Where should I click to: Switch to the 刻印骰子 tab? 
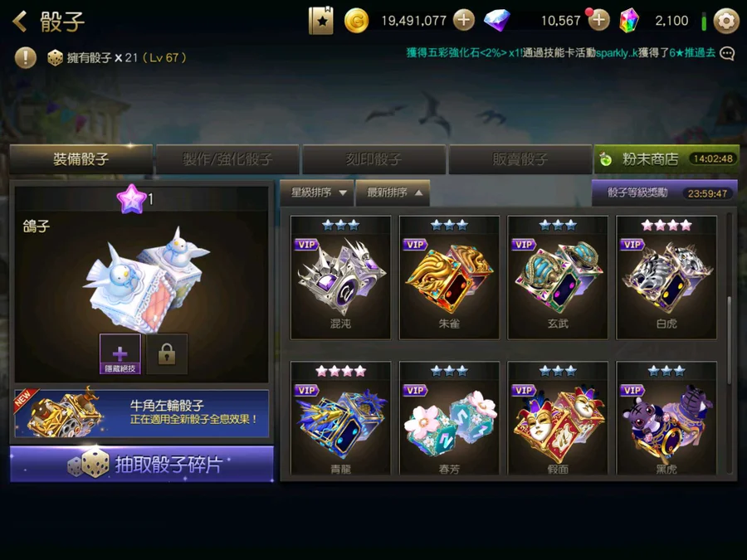pos(374,159)
